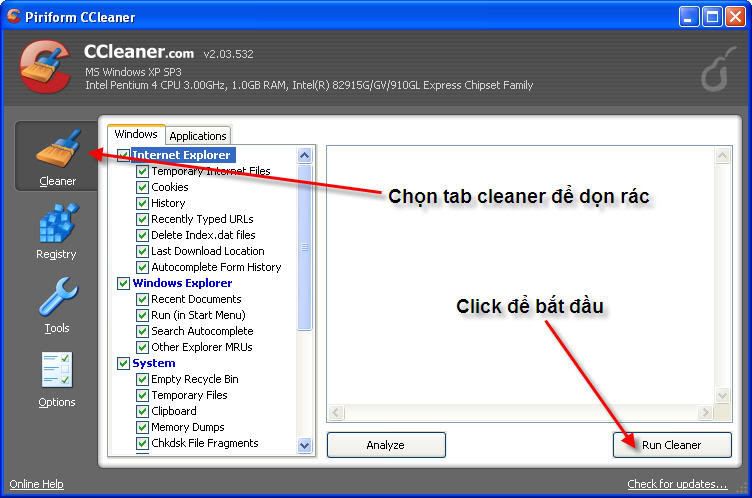Image resolution: width=752 pixels, height=498 pixels.
Task: Open the Online Help link
Action: click(36, 484)
